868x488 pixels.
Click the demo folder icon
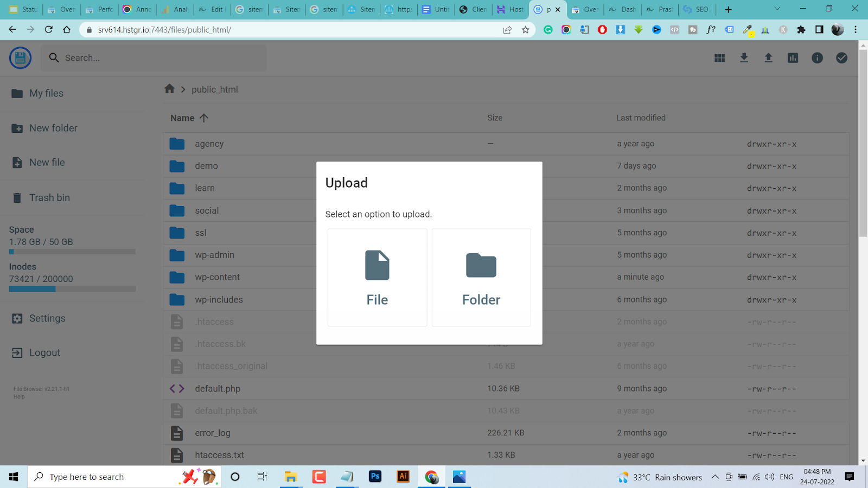pos(177,166)
